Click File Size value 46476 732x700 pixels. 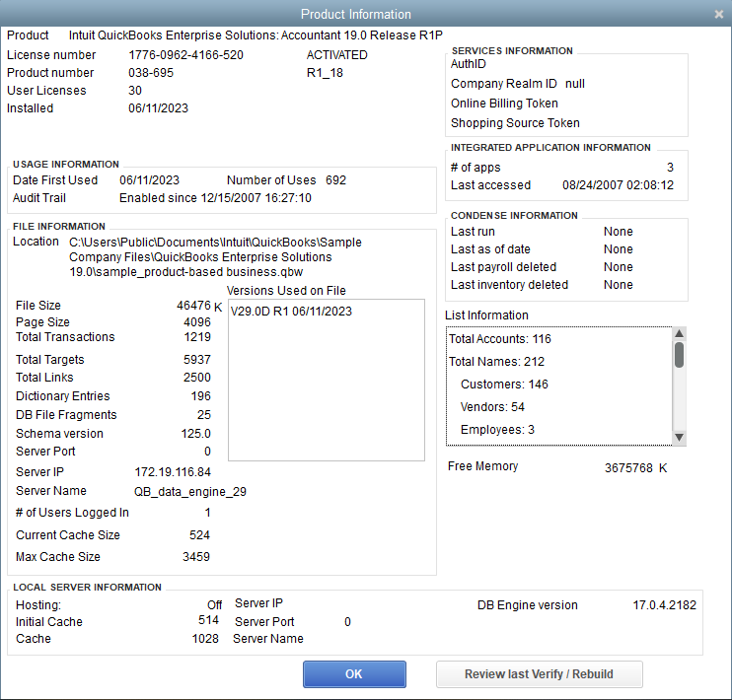[x=193, y=306]
